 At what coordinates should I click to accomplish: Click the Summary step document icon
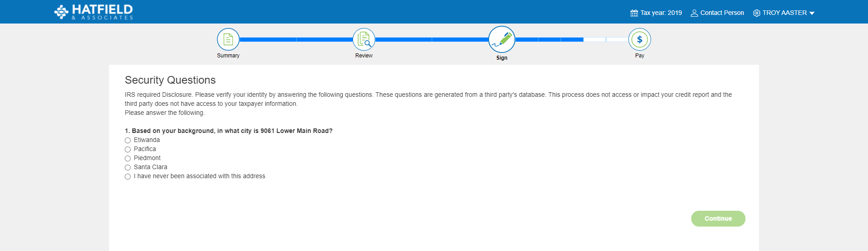coord(228,39)
